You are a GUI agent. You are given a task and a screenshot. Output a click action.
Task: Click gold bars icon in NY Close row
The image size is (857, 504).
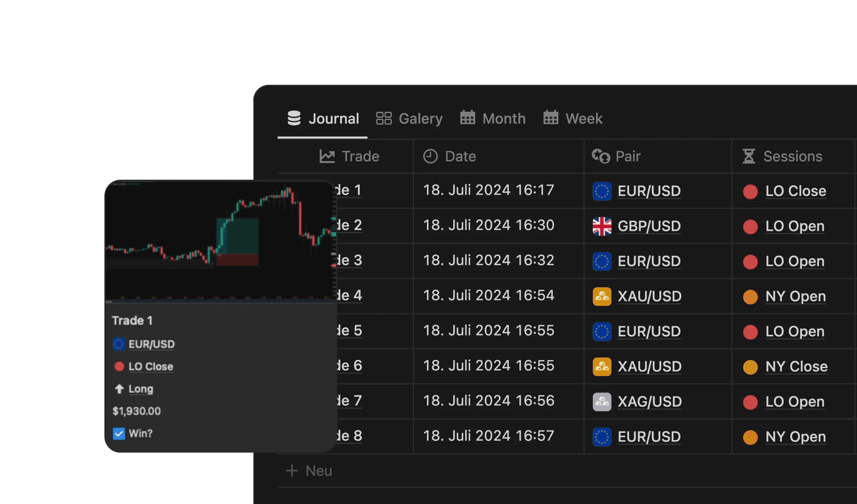point(602,367)
